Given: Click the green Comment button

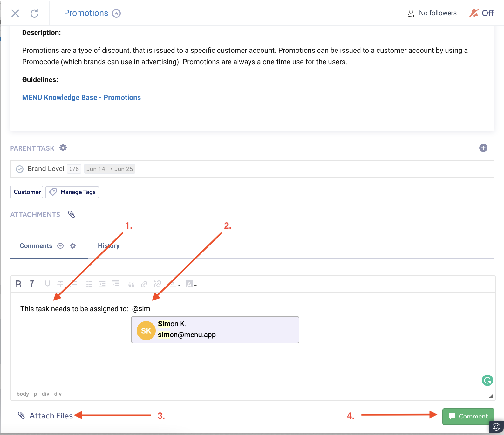Looking at the screenshot, I should coord(468,416).
